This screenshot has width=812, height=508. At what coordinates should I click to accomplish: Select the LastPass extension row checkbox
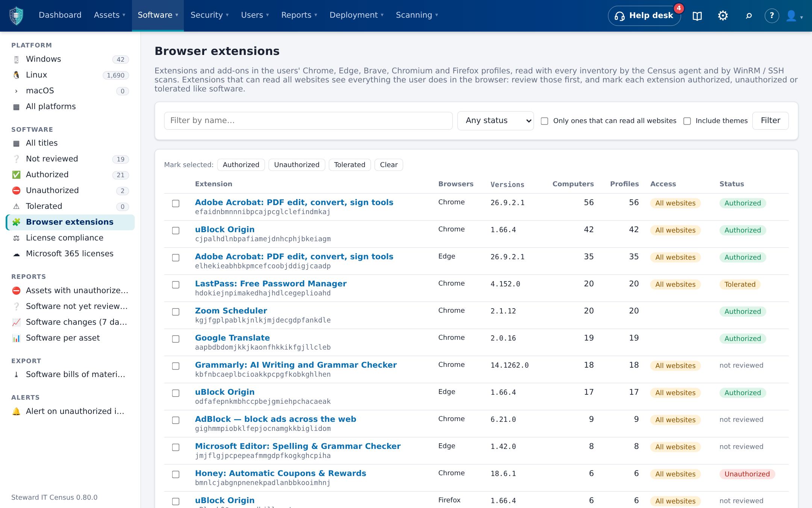pos(176,285)
